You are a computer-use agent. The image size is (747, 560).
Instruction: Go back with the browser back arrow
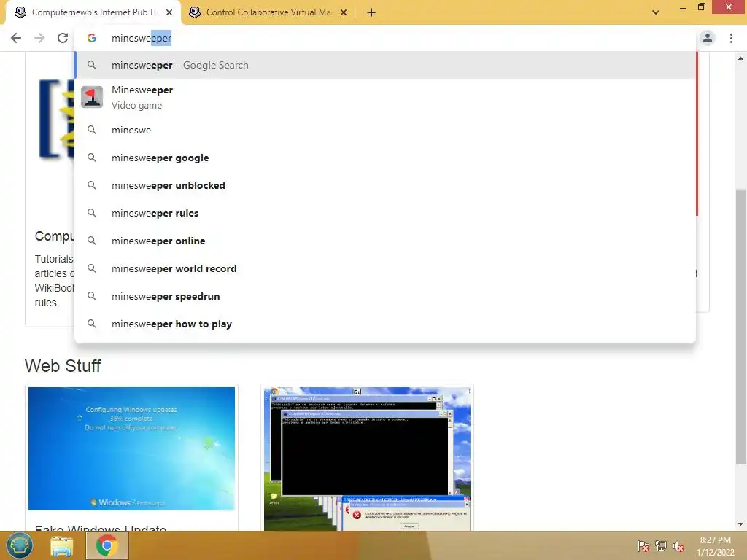click(16, 38)
